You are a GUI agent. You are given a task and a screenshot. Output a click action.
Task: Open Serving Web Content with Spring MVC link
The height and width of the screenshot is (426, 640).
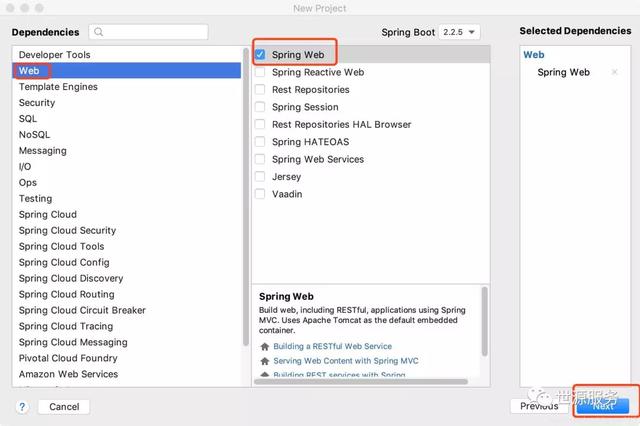[x=346, y=361]
